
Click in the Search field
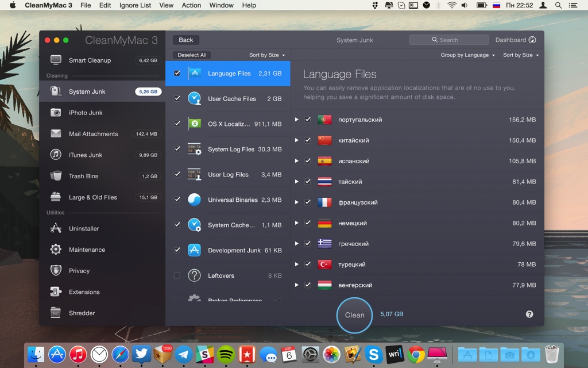click(x=449, y=40)
